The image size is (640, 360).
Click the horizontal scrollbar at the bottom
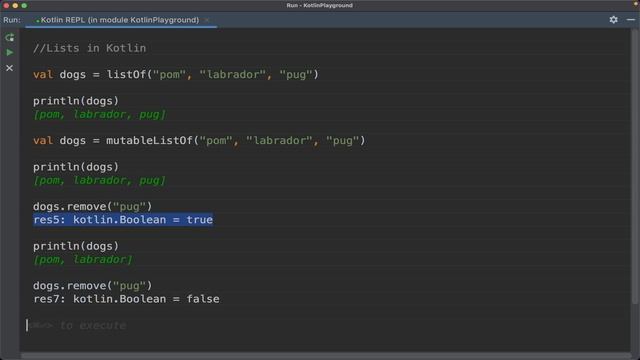click(326, 356)
